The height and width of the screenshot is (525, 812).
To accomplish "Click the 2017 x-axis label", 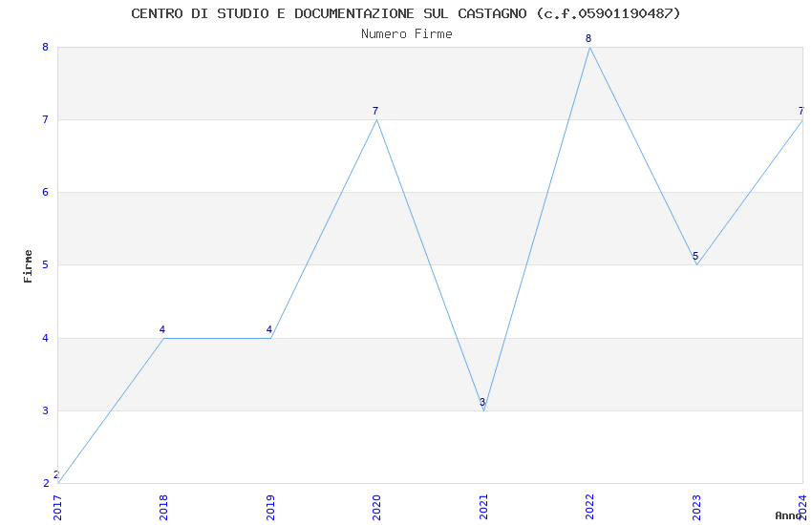I will pos(57,508).
